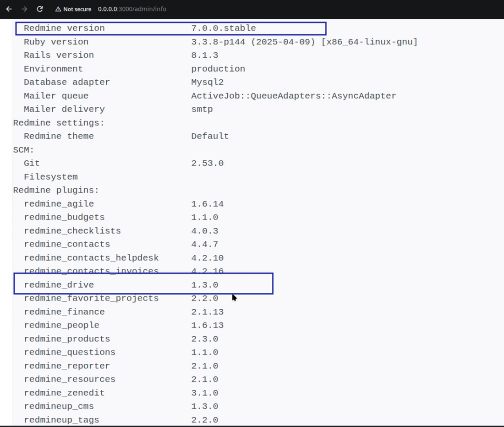Click the 'redmine_budgets' plugin name
504x427 pixels.
[64, 217]
